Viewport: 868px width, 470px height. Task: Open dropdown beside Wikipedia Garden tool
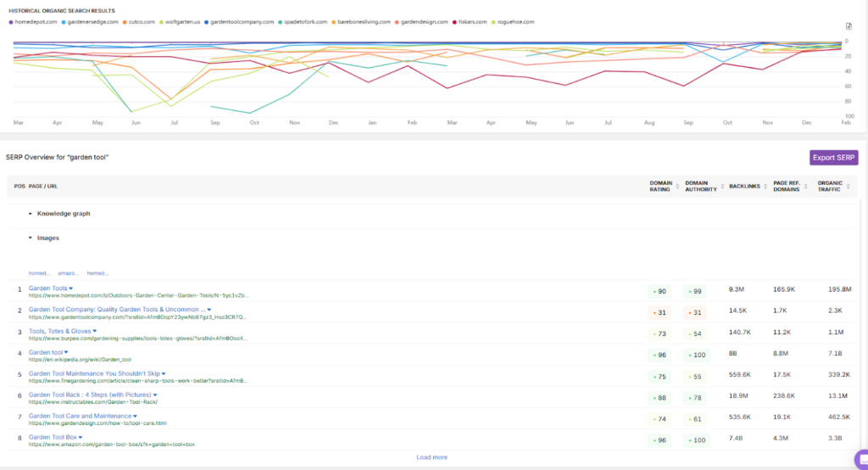66,353
